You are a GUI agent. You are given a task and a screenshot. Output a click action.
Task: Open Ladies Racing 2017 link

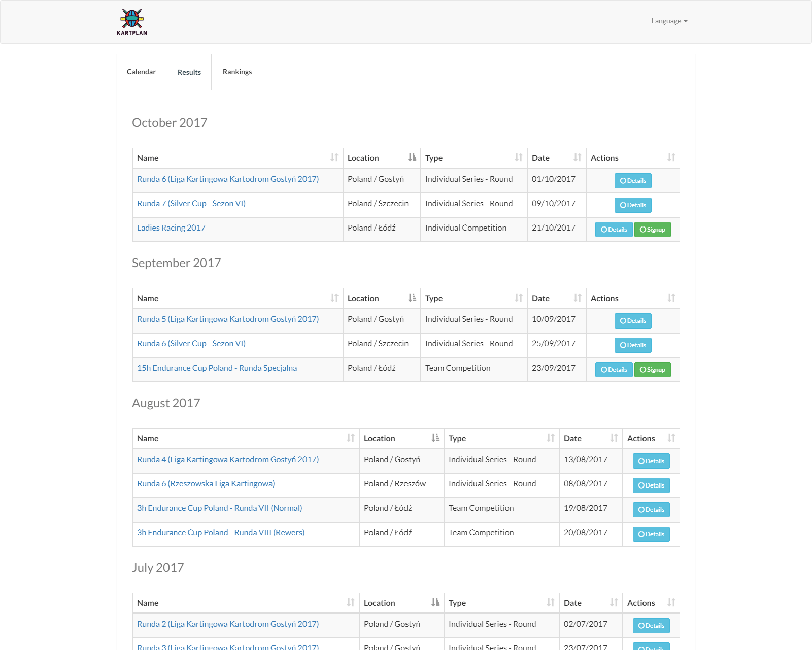171,228
